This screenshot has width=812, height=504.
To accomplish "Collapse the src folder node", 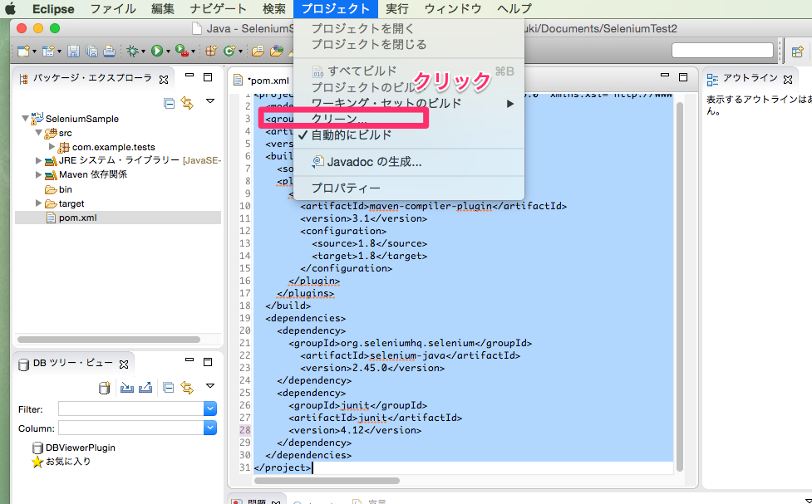I will [38, 133].
